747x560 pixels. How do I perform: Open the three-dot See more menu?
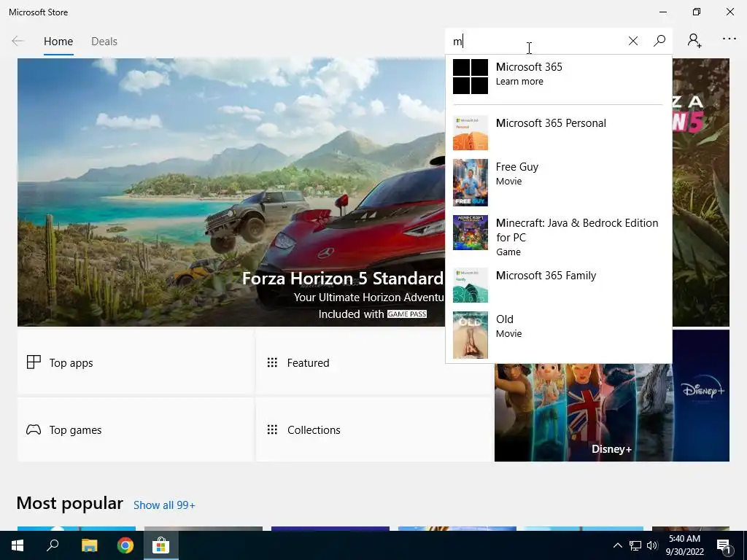pyautogui.click(x=729, y=39)
